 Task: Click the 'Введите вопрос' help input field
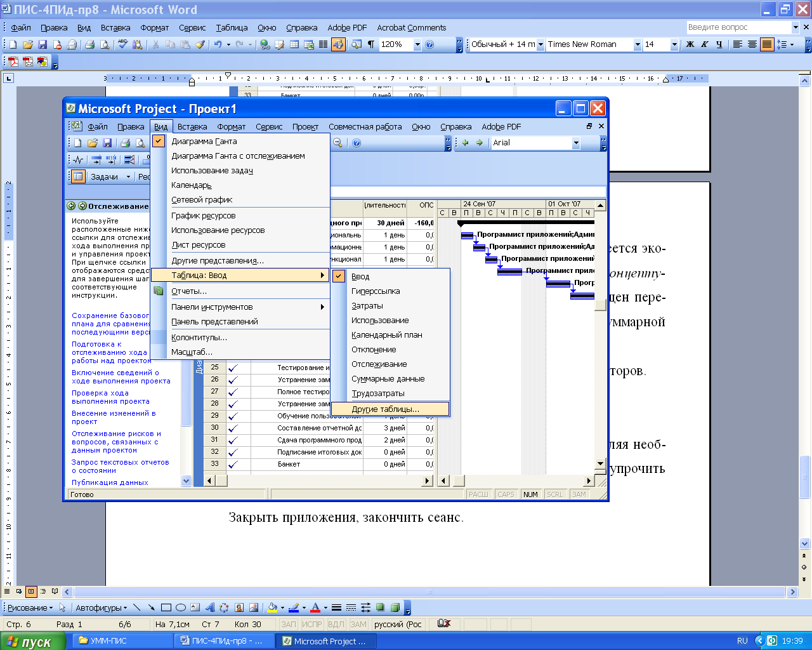738,27
